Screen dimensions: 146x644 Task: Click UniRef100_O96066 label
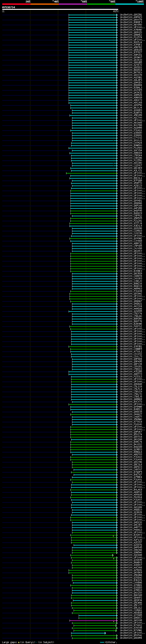coord(131,550)
